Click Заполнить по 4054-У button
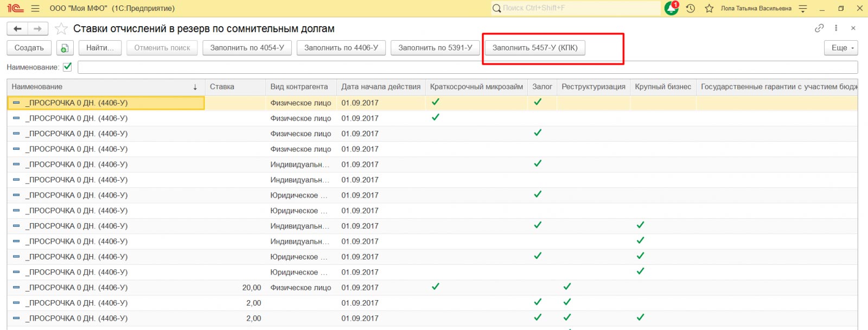 (247, 48)
